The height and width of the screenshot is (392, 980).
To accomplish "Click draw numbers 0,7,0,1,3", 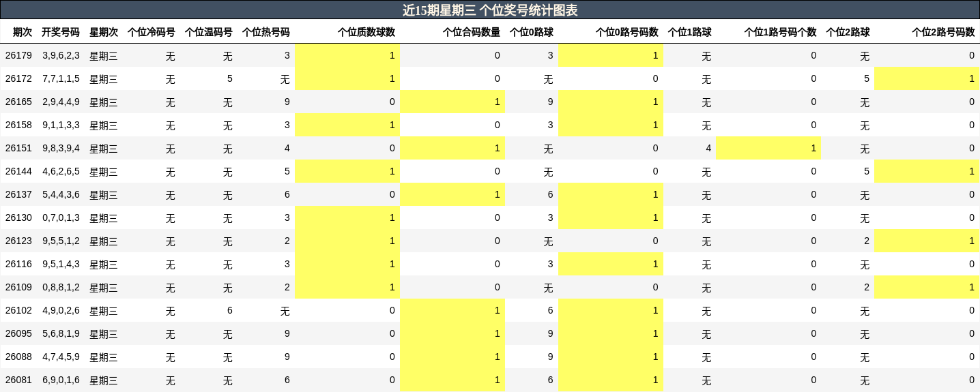I will 61,217.
